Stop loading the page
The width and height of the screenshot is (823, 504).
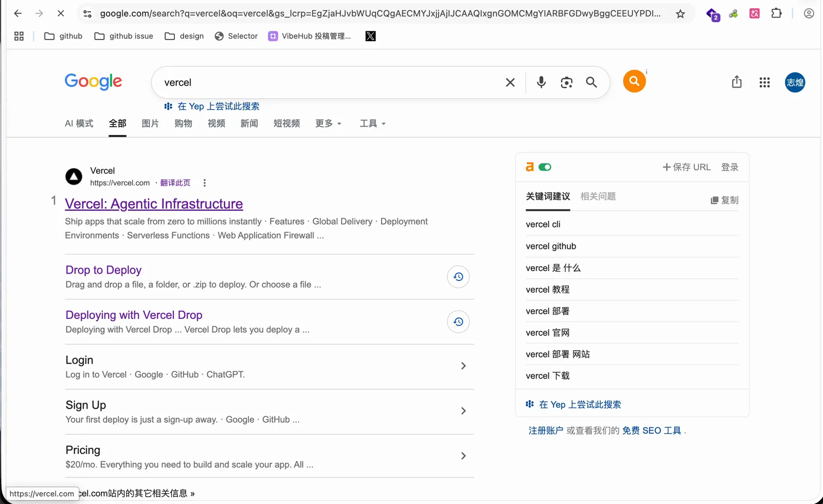point(61,13)
